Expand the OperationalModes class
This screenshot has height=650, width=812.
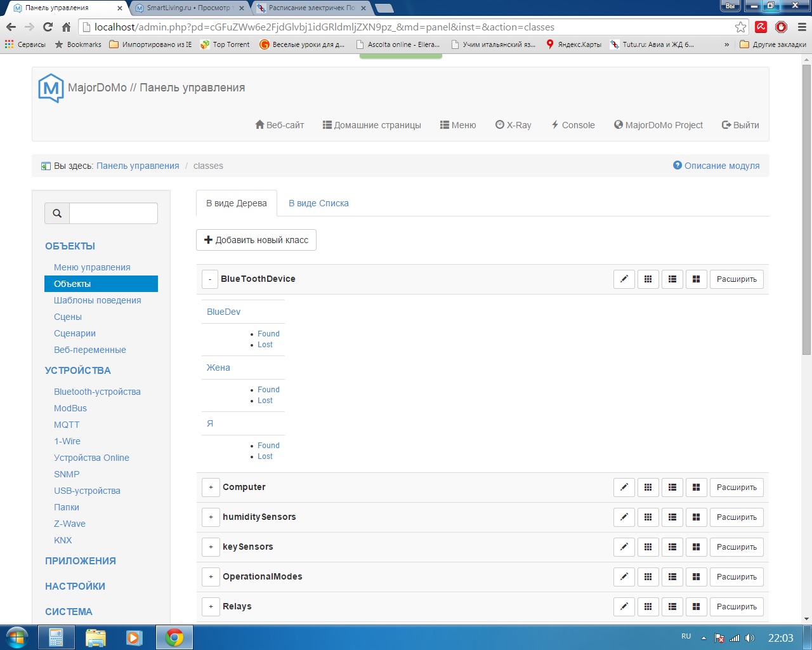[211, 577]
